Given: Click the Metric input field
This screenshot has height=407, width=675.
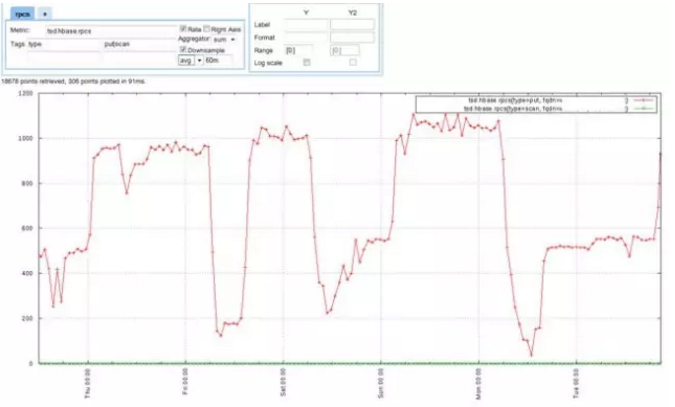Looking at the screenshot, I should (x=111, y=31).
